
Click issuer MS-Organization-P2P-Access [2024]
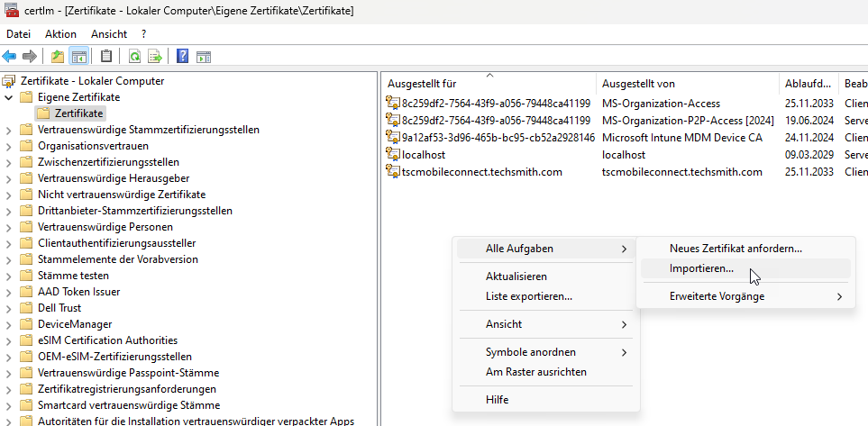688,120
